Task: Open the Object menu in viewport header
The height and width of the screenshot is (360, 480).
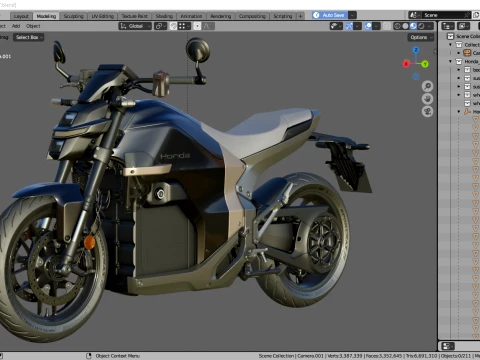Action: pos(33,26)
